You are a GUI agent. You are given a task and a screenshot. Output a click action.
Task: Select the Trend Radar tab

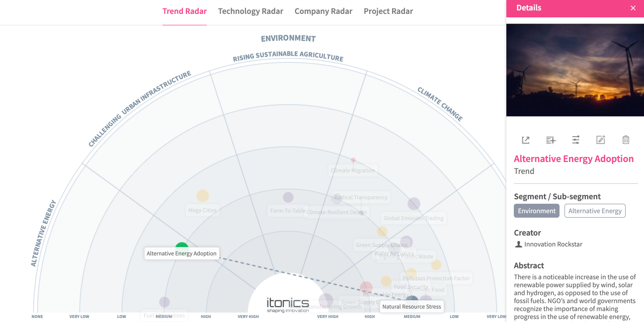tap(184, 11)
